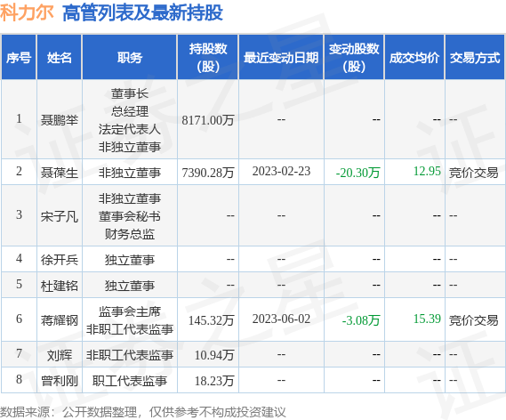
Task: Click 财务总监 in 宋子凡's positions
Action: pos(130,234)
